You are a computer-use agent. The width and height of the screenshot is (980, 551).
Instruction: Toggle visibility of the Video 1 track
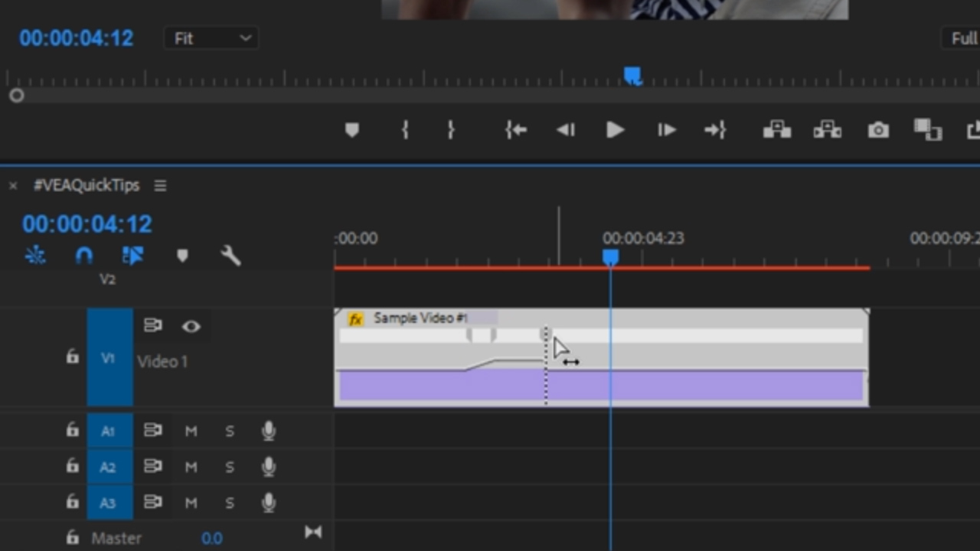(191, 327)
